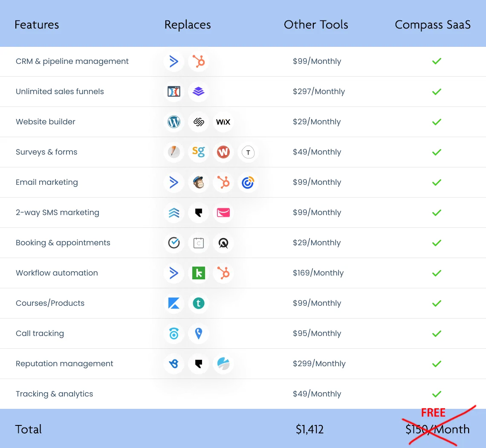This screenshot has height=448, width=486.
Task: Click clock-check icon in Booking & appointments row
Action: 174,243
